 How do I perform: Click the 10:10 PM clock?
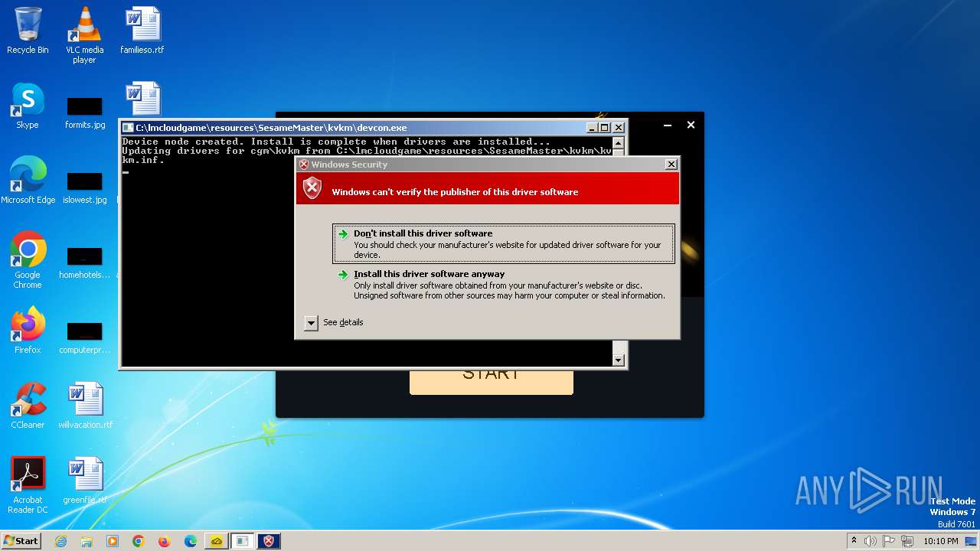(941, 541)
